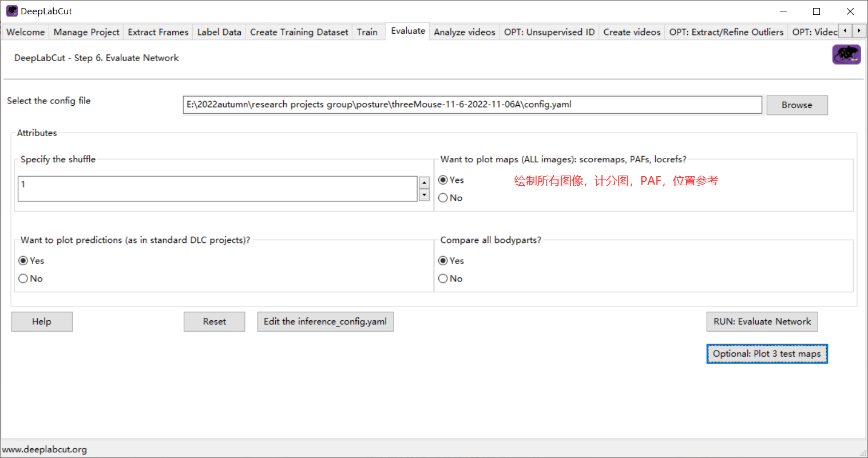Open the Train tab

(367, 32)
